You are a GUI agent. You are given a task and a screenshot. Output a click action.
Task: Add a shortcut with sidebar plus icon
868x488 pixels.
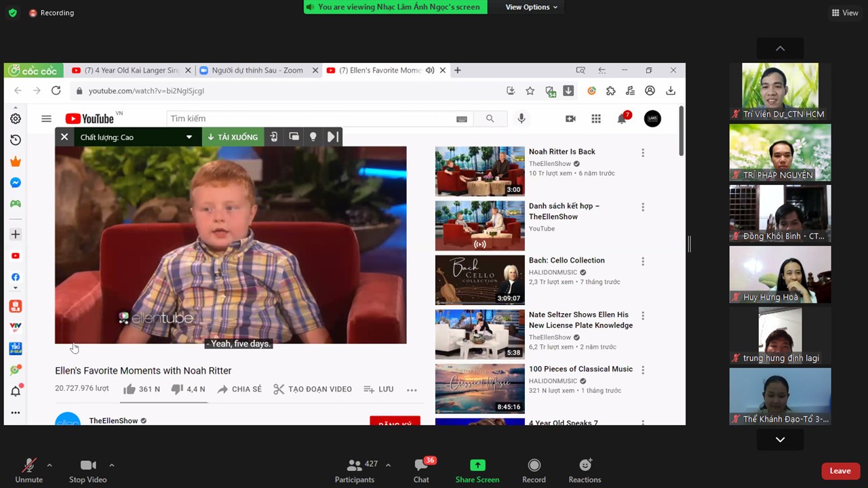(x=16, y=235)
